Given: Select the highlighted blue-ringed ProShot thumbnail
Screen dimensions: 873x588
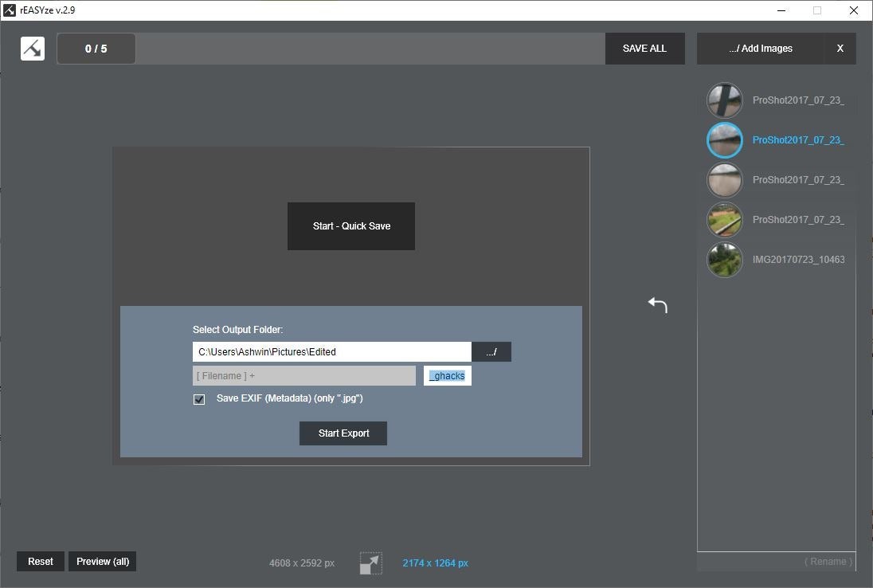Looking at the screenshot, I should (x=724, y=140).
